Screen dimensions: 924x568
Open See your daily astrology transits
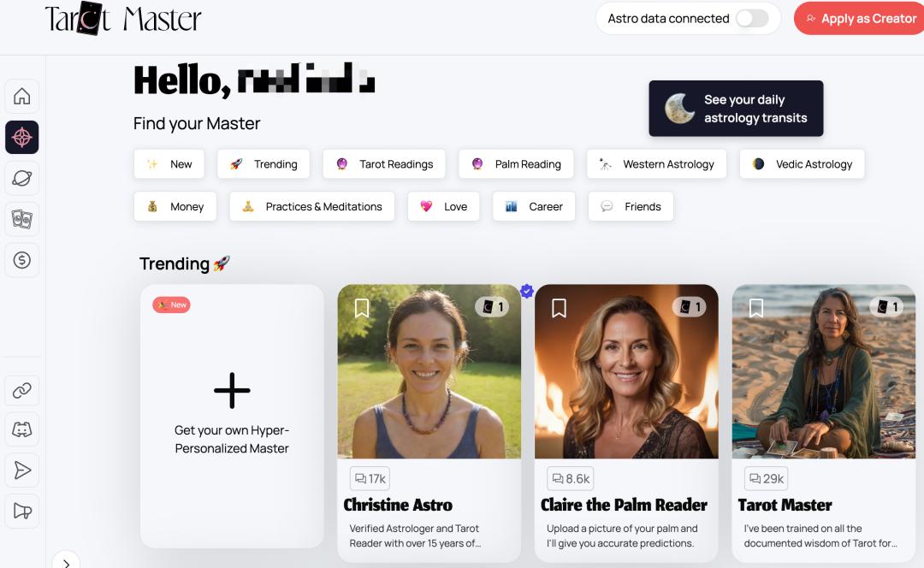coord(736,109)
